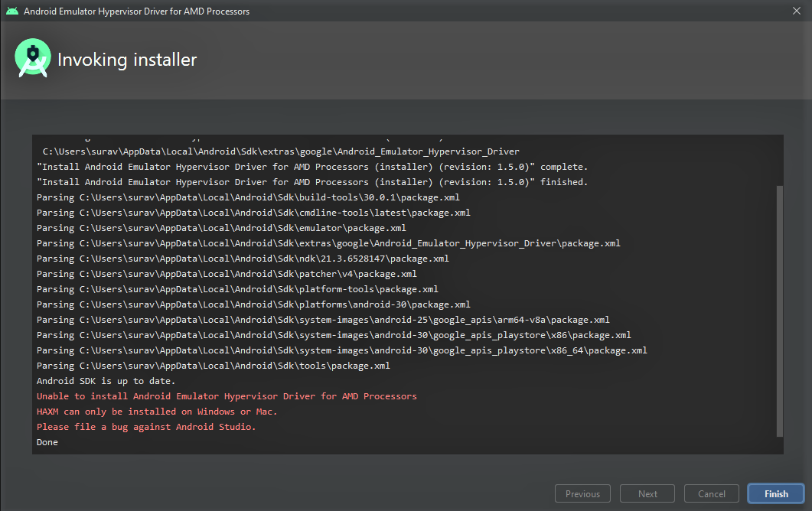812x511 pixels.
Task: Click the log line ending with 'finished.'
Action: coord(312,182)
